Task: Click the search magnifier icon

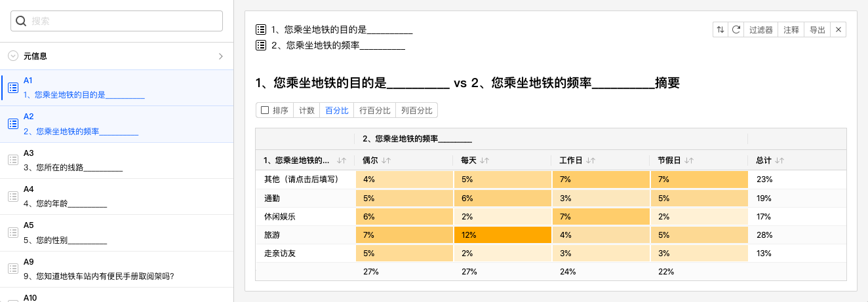Action: pyautogui.click(x=21, y=21)
